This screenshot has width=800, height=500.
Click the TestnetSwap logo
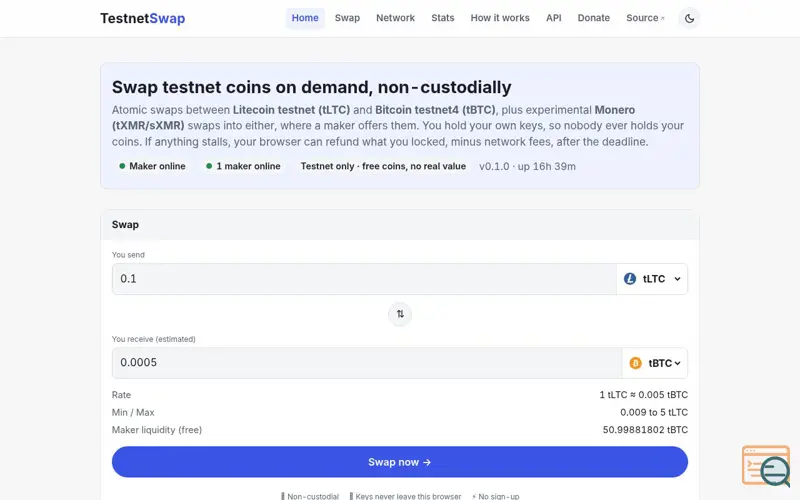tap(142, 18)
